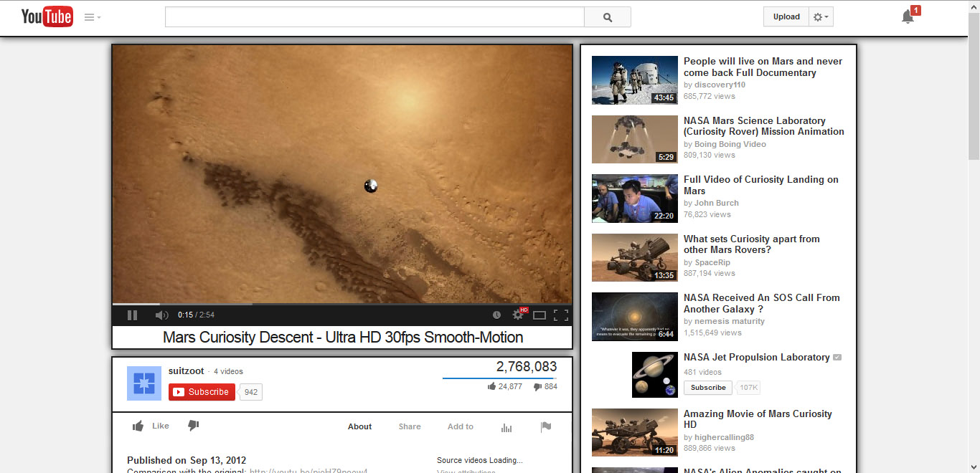Image resolution: width=980 pixels, height=473 pixels.
Task: Open the video quality settings gear
Action: (x=518, y=315)
